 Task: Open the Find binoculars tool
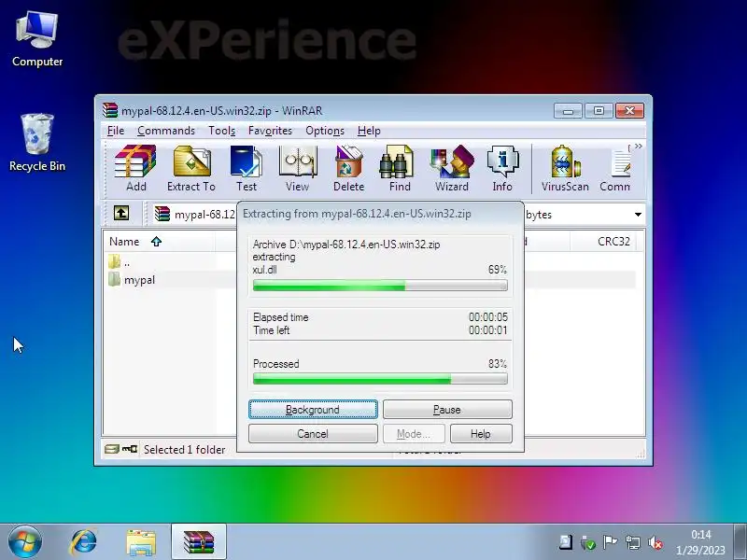(400, 168)
